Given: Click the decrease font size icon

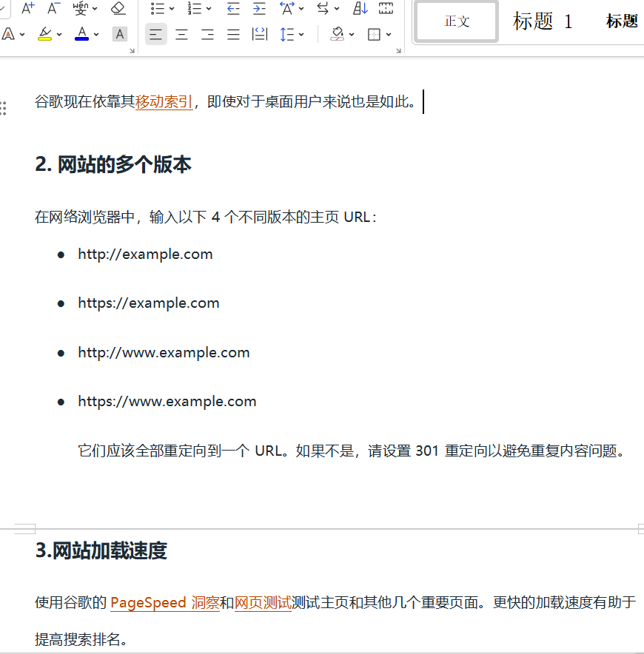Looking at the screenshot, I should click(53, 9).
